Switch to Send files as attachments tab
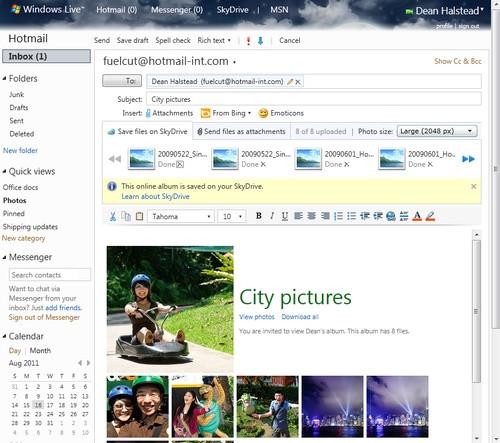Screen dimensions: 500x443 point(242,131)
